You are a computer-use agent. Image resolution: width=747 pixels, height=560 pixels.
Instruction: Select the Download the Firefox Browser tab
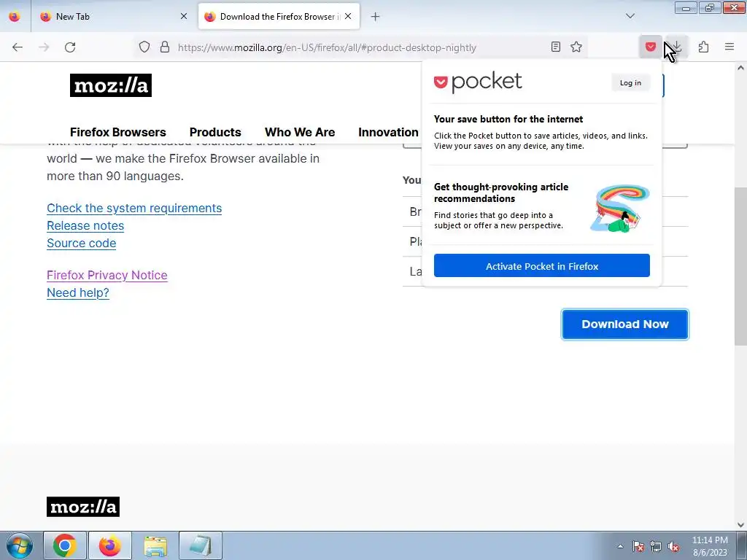[x=279, y=17]
